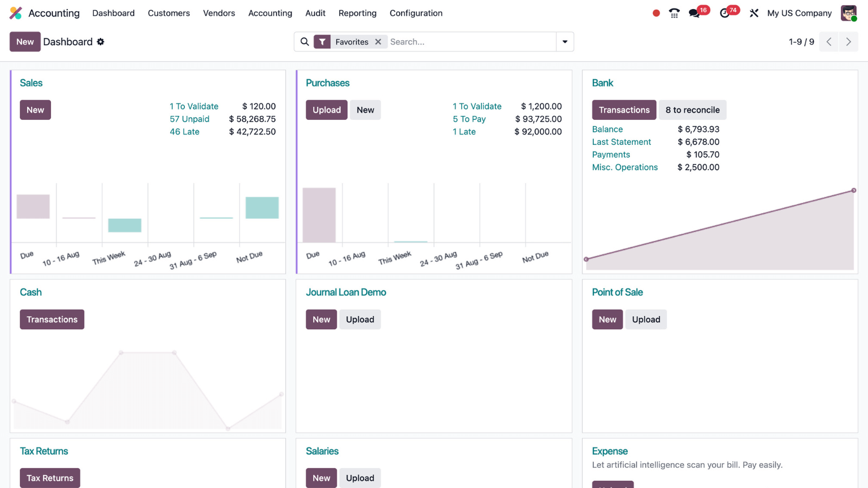868x488 pixels.
Task: Click the Not Due bar in Sales chart
Action: point(262,208)
